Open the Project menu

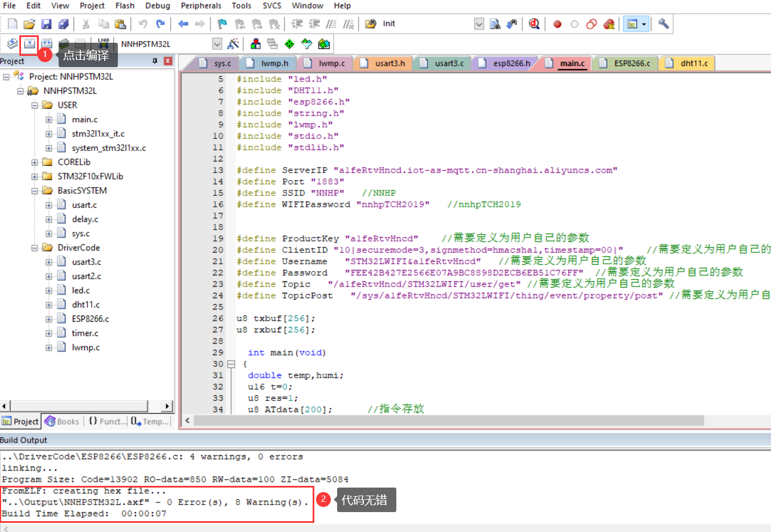pos(92,6)
